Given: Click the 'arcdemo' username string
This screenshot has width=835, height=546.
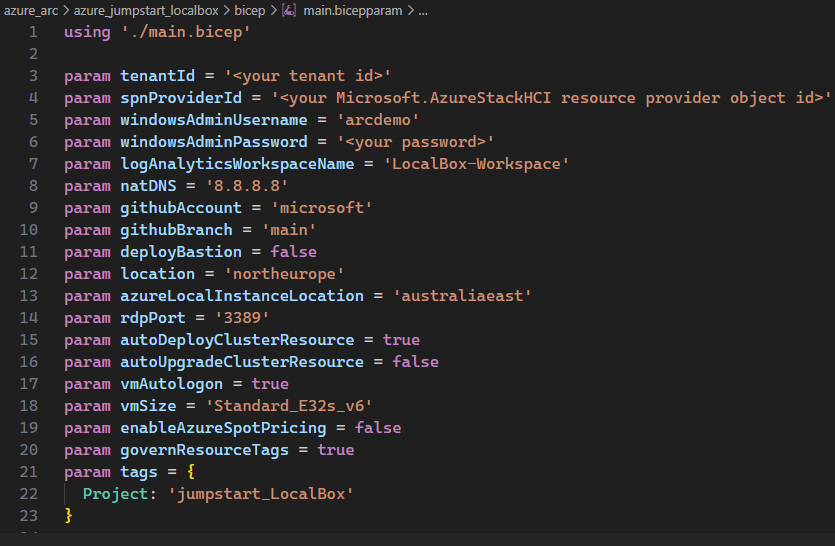Looking at the screenshot, I should (x=378, y=120).
